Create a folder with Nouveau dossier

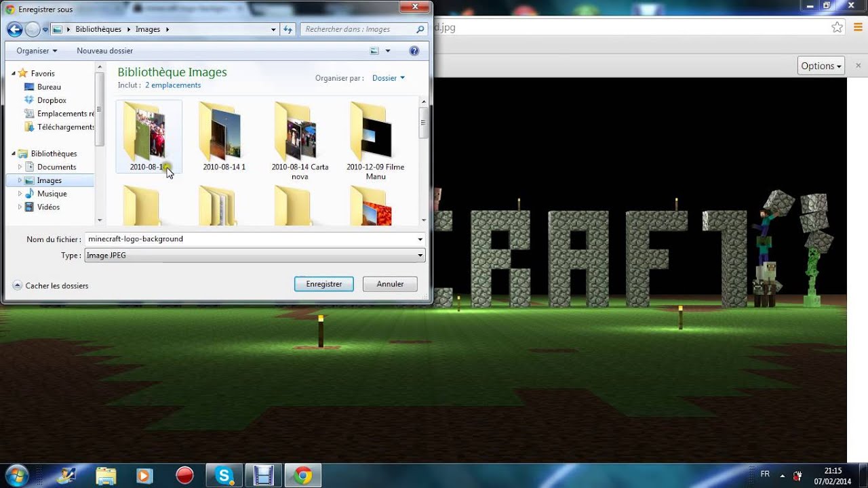pos(104,51)
